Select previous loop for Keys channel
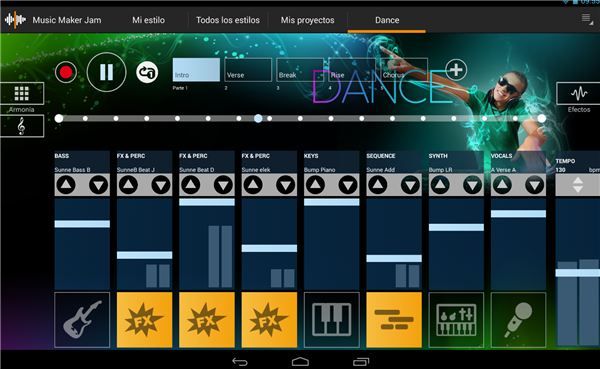This screenshot has width=600, height=369. click(315, 185)
